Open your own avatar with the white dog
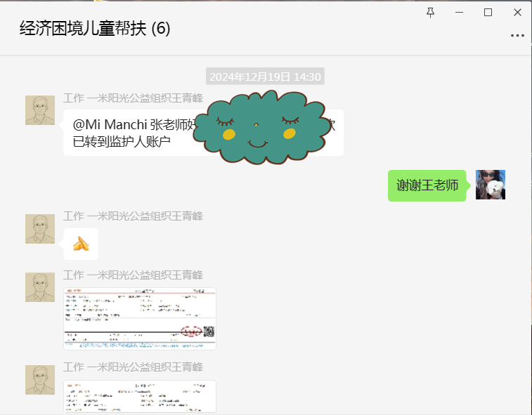This screenshot has height=415, width=532. click(490, 185)
